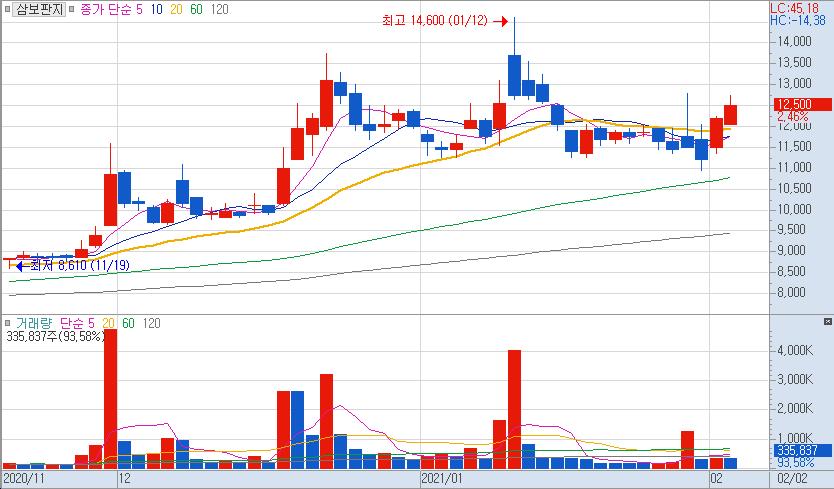Screen dimensions: 834x489
Task: Click the square marker before 종가 단순
Action: pos(72,9)
